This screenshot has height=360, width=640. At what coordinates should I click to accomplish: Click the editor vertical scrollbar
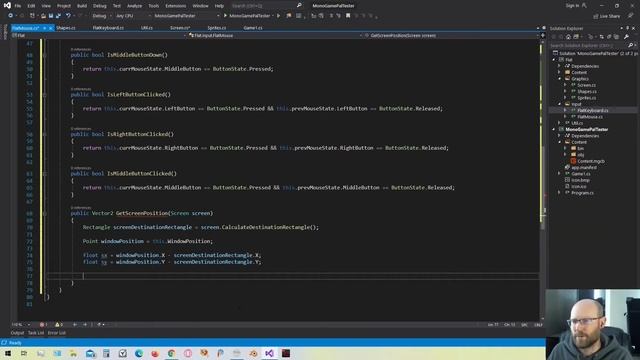[x=542, y=180]
